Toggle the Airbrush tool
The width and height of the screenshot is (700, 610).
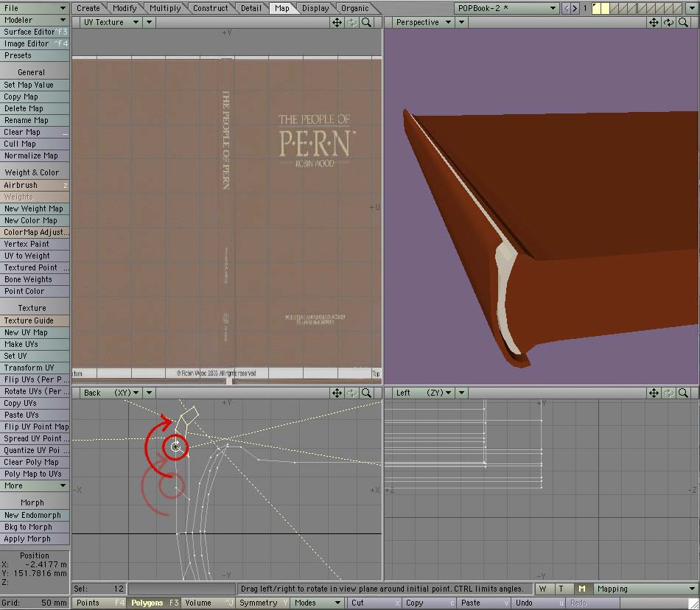35,185
